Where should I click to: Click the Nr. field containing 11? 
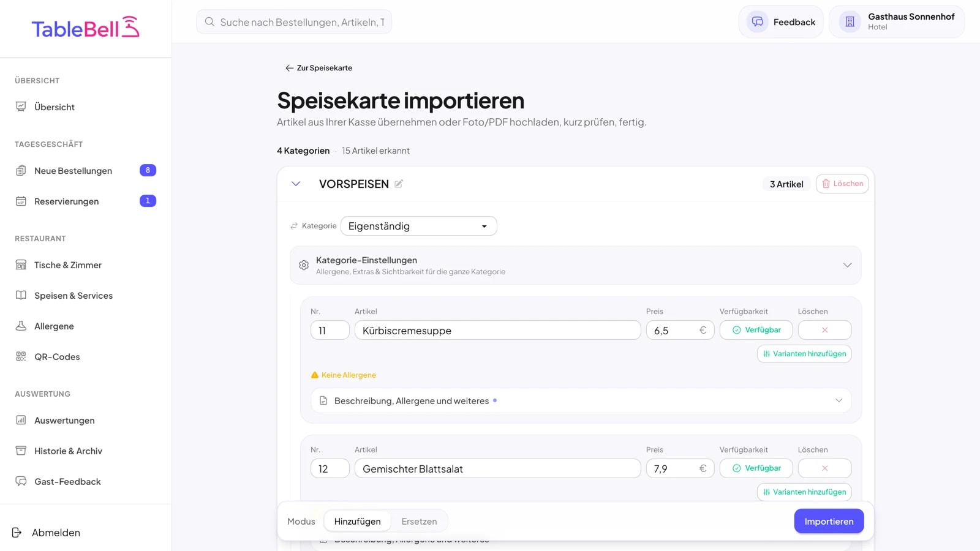pos(330,330)
